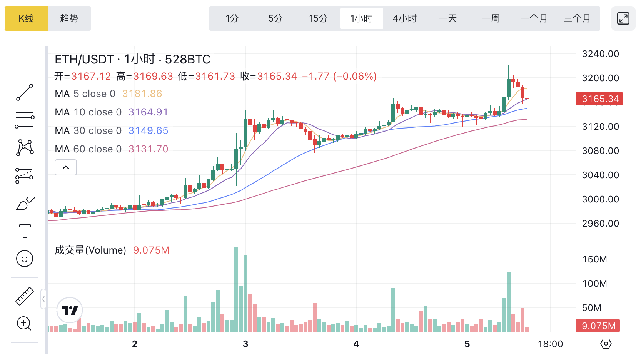
Task: Expand the chart to fullscreen
Action: click(623, 18)
